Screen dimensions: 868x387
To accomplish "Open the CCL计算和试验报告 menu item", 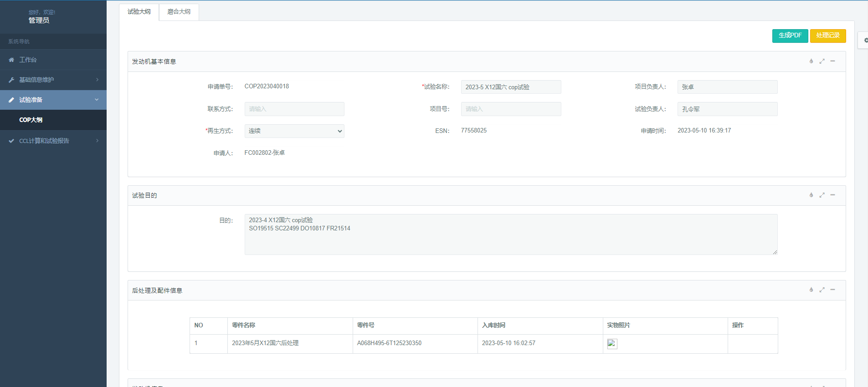I will [x=53, y=141].
